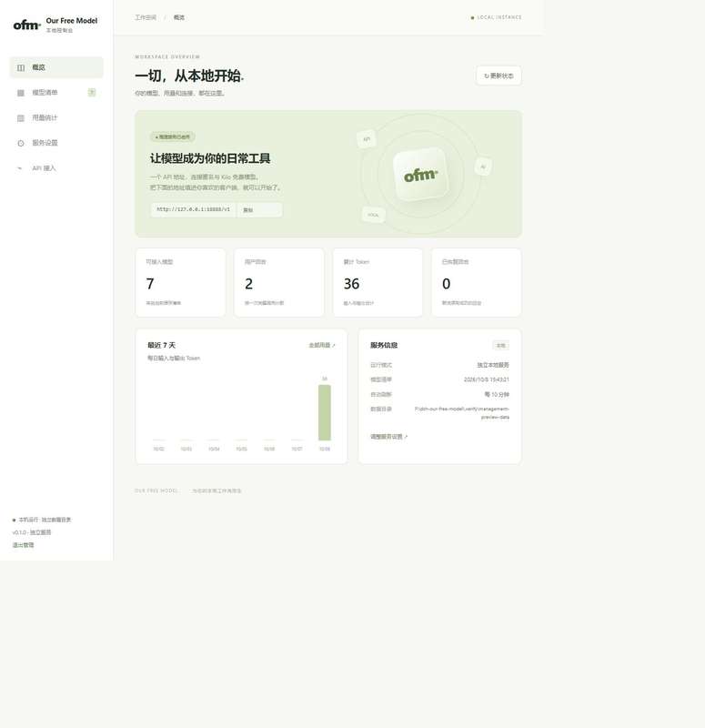This screenshot has width=705, height=728.
Task: Open the adjust service settings link
Action: [x=389, y=437]
